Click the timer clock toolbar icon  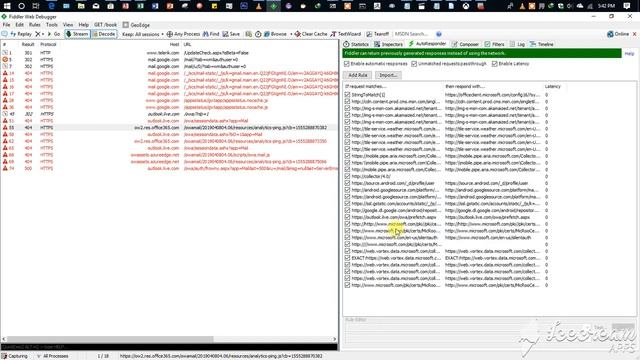point(258,34)
